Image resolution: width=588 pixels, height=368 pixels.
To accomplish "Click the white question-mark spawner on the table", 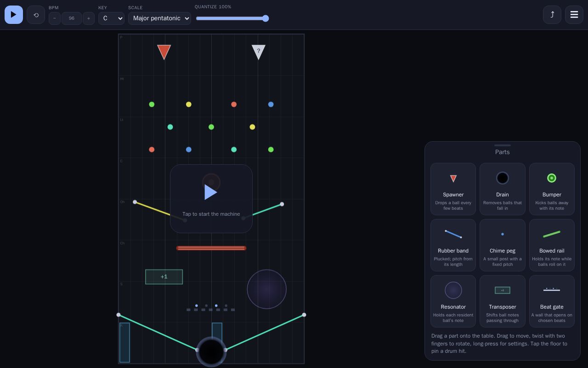I will tap(259, 52).
